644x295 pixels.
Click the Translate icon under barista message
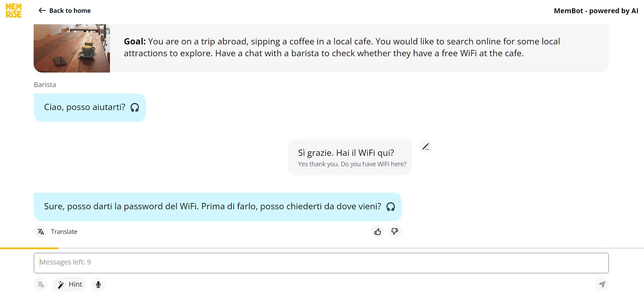[41, 232]
